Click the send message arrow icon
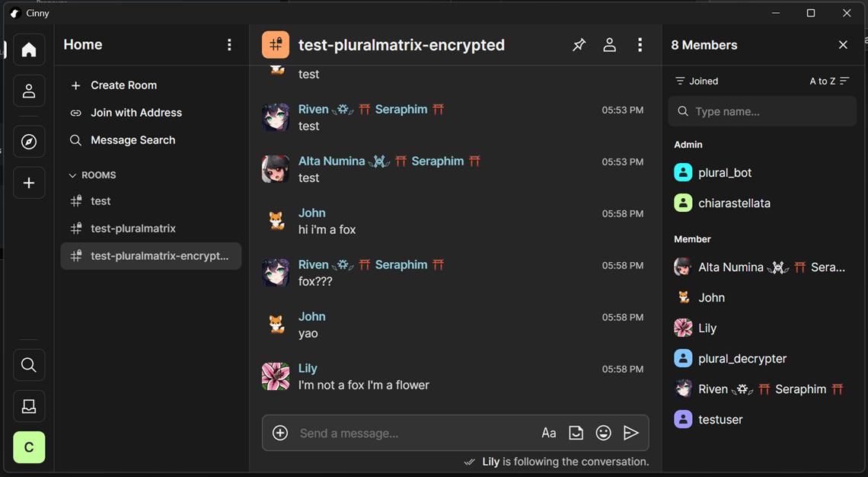868x477 pixels. coord(631,433)
